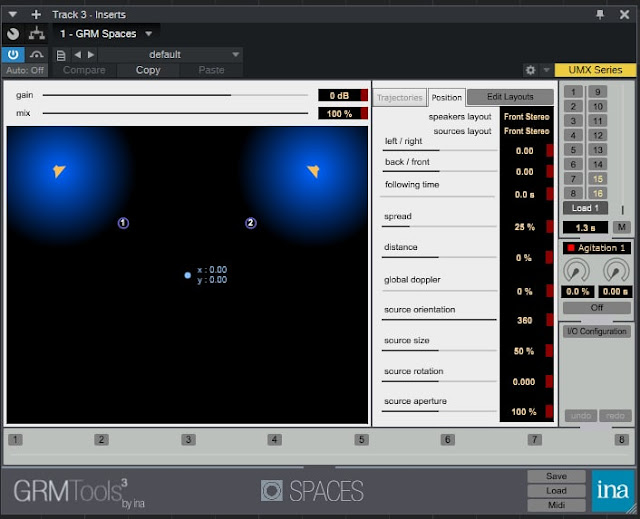
Task: Click the undo button
Action: (x=581, y=416)
